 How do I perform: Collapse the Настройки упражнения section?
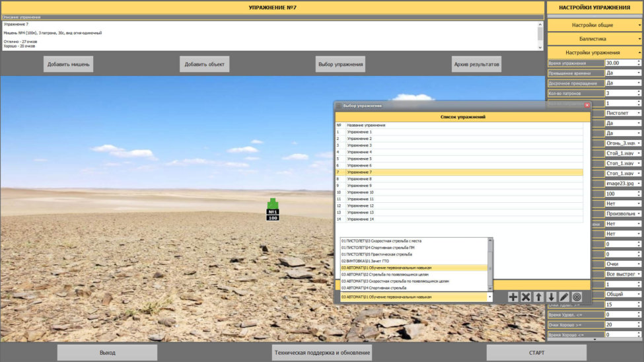coord(594,52)
